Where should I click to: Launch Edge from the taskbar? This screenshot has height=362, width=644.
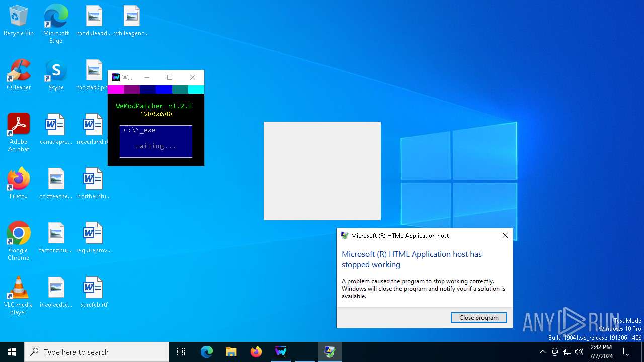click(207, 352)
